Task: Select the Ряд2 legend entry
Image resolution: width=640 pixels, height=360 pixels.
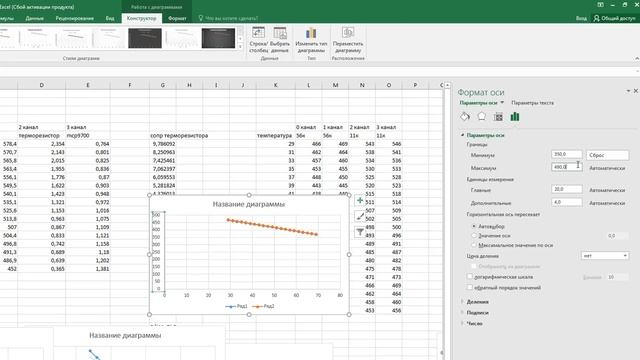Action: (x=263, y=306)
